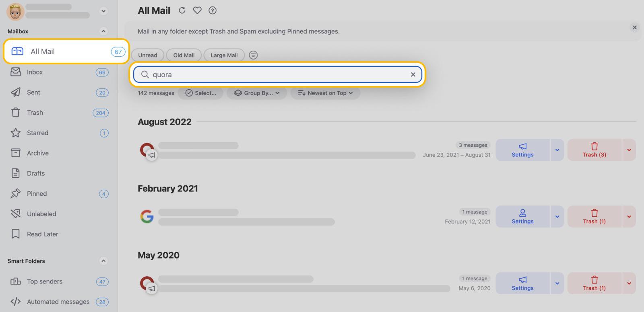This screenshot has height=312, width=644.
Task: Open the Inbox folder
Action: 60,72
